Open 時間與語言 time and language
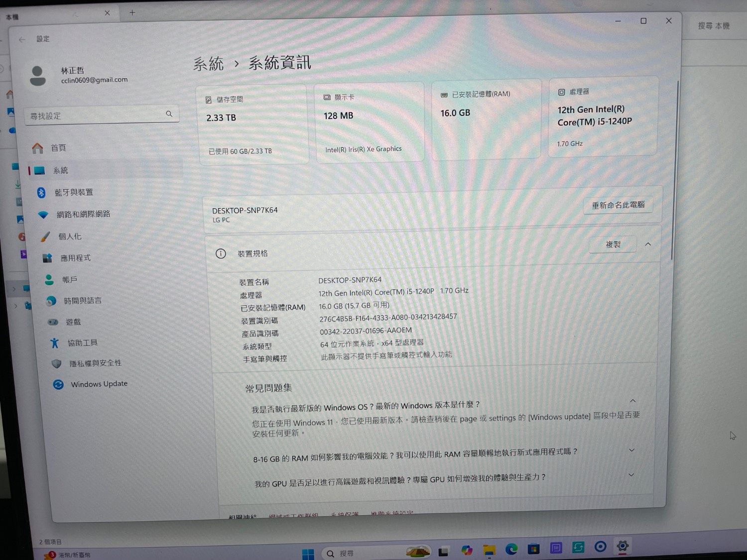747x560 pixels. click(x=82, y=301)
